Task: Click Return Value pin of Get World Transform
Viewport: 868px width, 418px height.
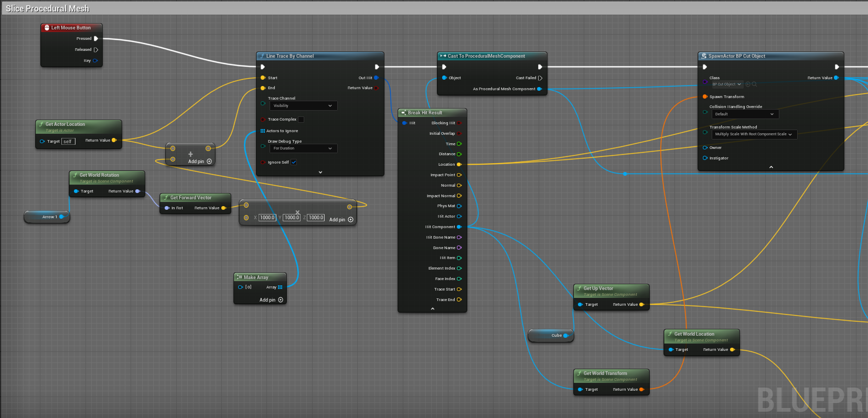Action: pyautogui.click(x=641, y=389)
